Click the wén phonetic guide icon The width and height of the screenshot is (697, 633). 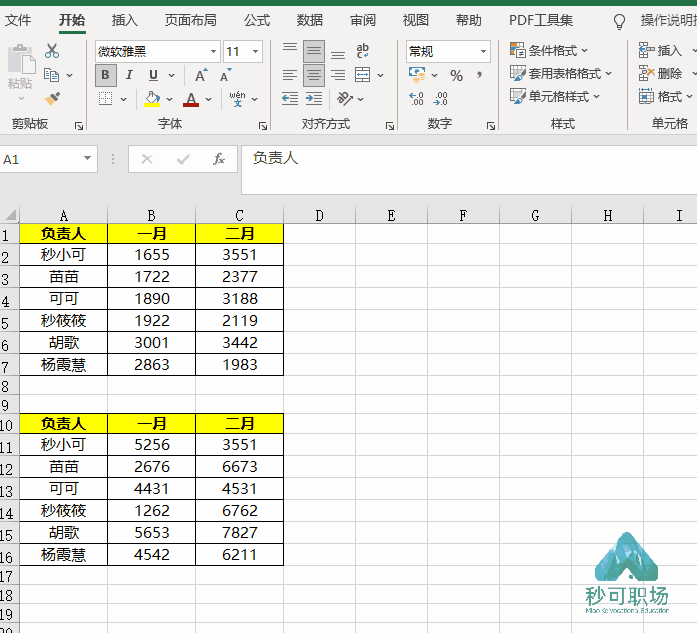[237, 99]
